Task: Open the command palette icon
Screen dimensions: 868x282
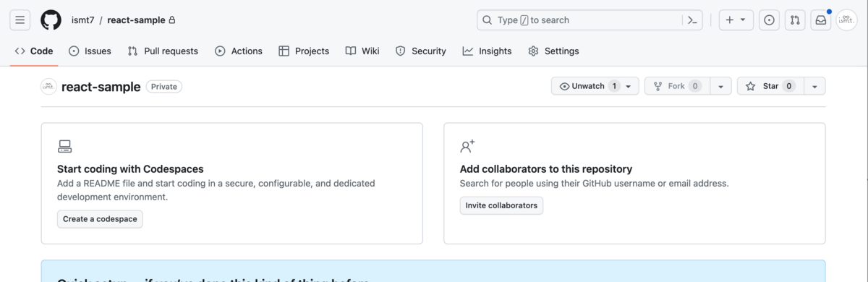Action: [692, 20]
